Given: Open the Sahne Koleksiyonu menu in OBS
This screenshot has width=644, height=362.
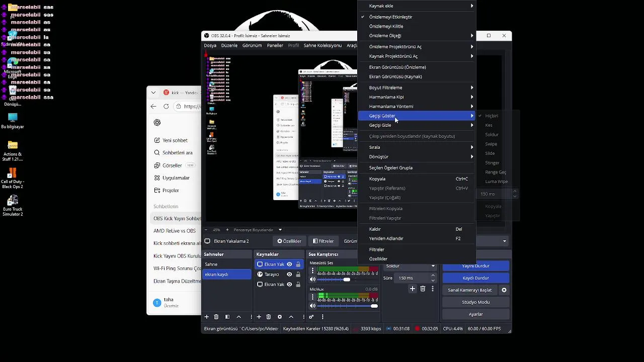Looking at the screenshot, I should (323, 45).
